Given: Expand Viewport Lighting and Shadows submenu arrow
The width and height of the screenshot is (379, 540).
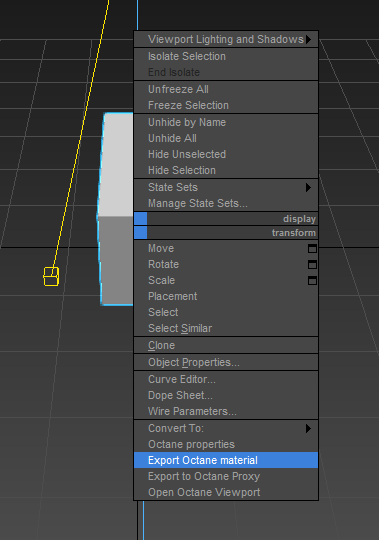Looking at the screenshot, I should [308, 39].
